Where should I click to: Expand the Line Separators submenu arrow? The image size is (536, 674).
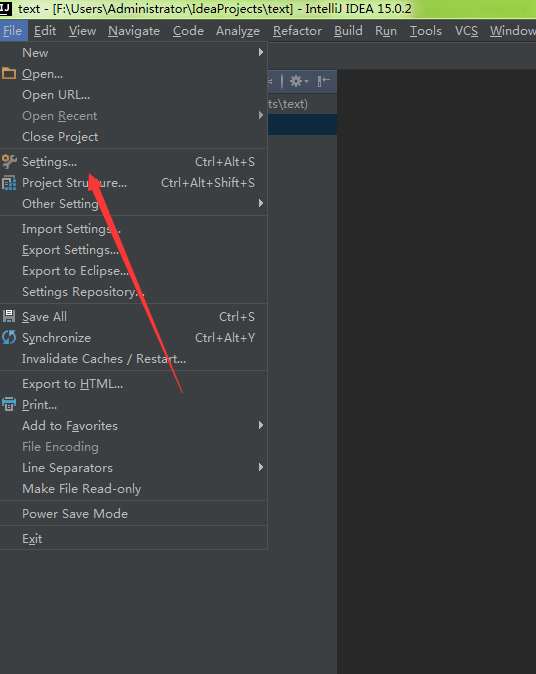tap(260, 467)
